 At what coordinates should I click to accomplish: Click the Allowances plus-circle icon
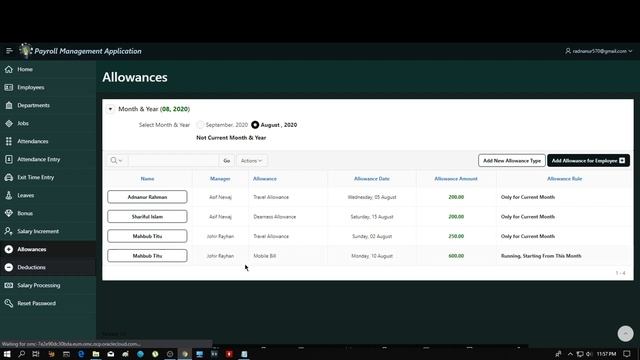tap(9, 249)
